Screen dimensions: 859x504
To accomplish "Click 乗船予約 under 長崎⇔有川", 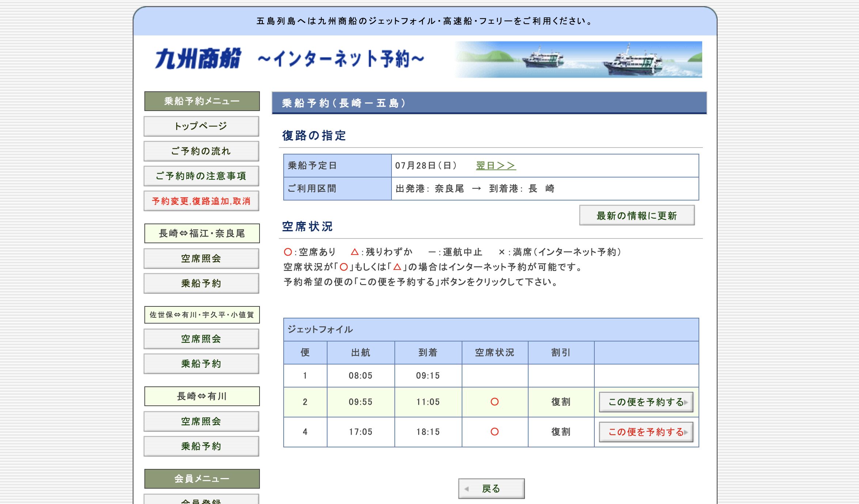I will (x=201, y=446).
